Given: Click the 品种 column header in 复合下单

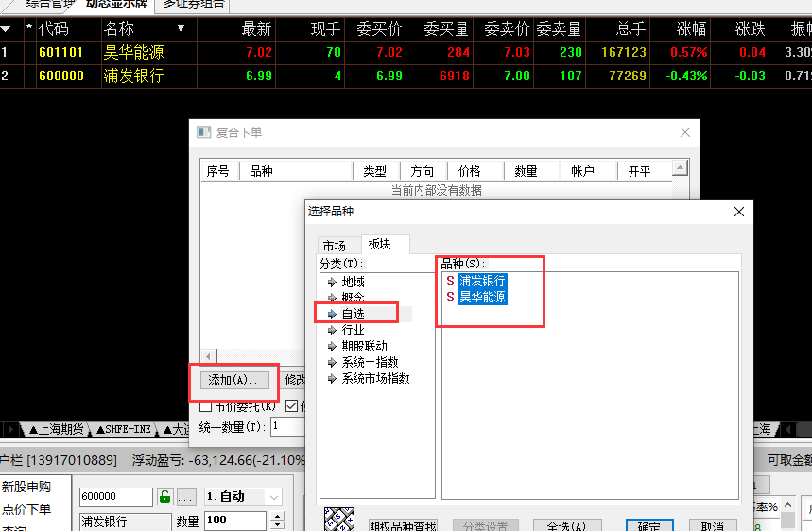Looking at the screenshot, I should 296,171.
